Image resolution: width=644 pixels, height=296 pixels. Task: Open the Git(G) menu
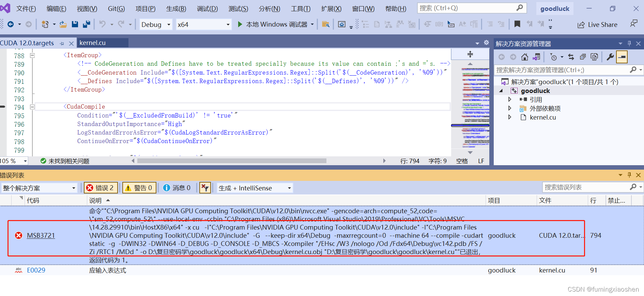pyautogui.click(x=117, y=9)
